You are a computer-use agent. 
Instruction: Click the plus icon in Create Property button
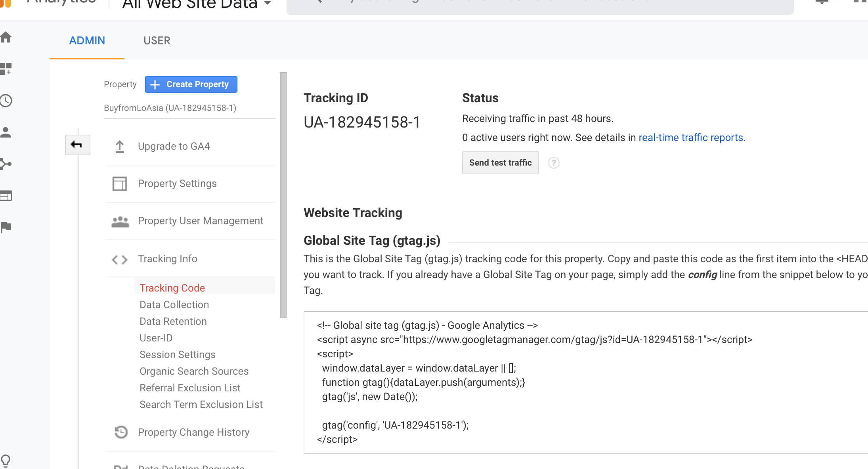pos(155,84)
